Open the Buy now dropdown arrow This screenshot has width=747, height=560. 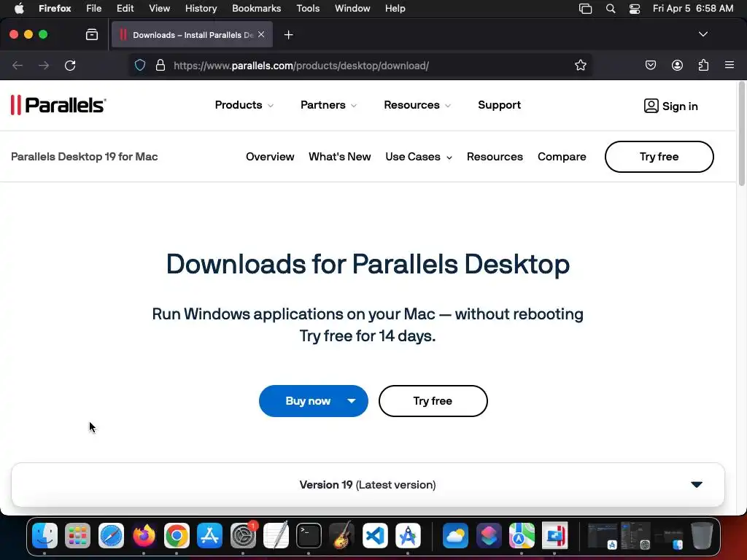click(352, 401)
